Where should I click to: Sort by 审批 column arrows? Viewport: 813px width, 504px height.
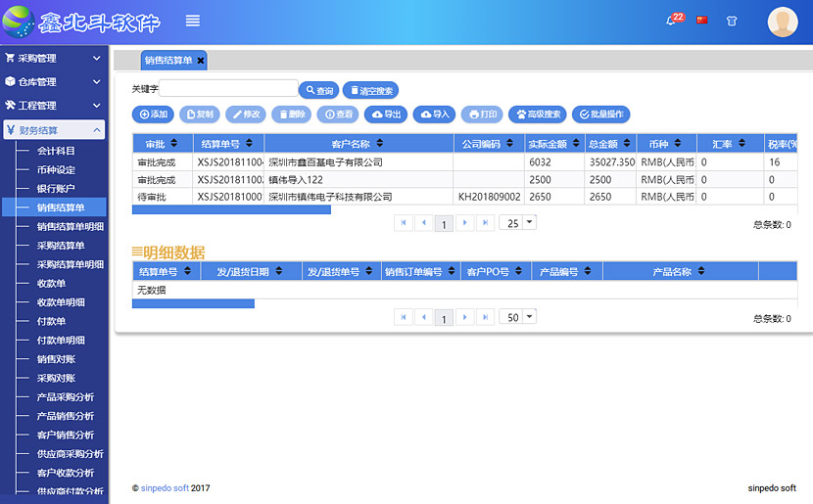(x=174, y=143)
